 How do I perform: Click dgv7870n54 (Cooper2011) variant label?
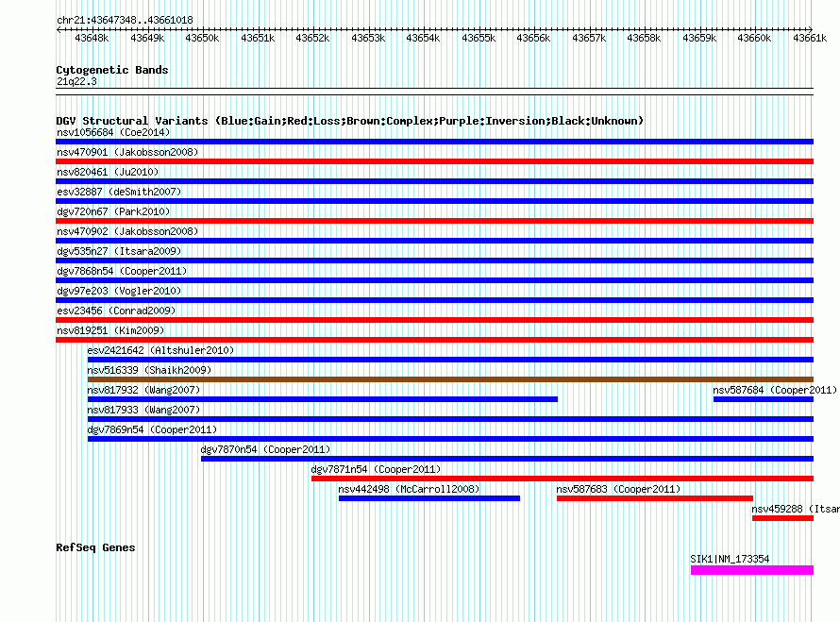tap(266, 449)
